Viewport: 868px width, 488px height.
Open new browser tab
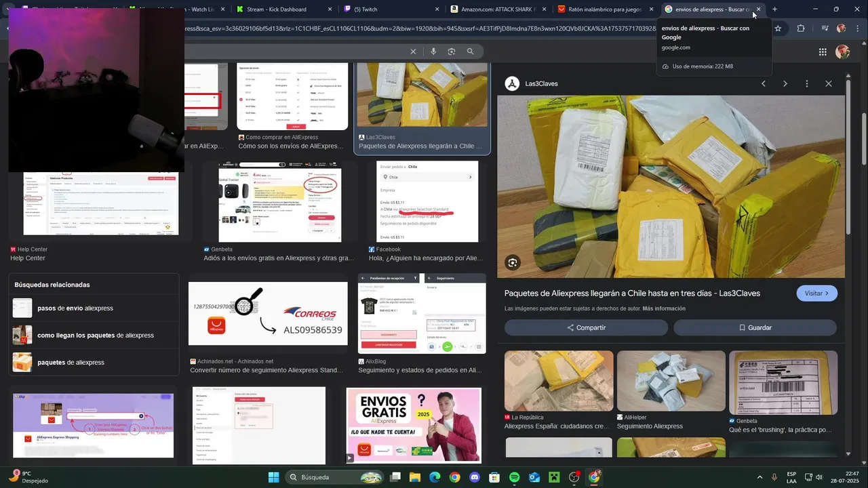774,9
